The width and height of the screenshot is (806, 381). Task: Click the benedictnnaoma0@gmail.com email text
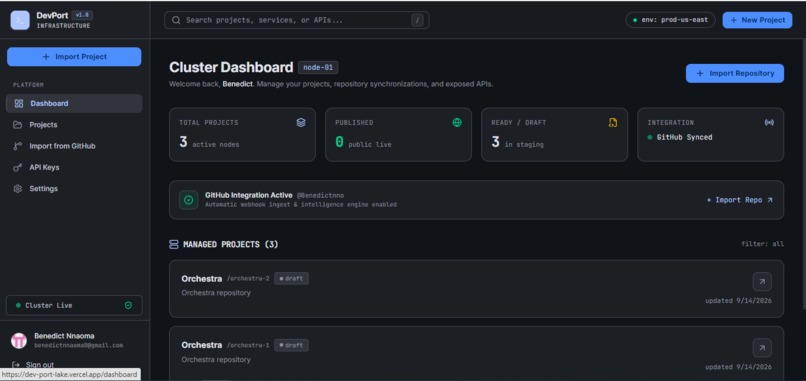coord(79,346)
